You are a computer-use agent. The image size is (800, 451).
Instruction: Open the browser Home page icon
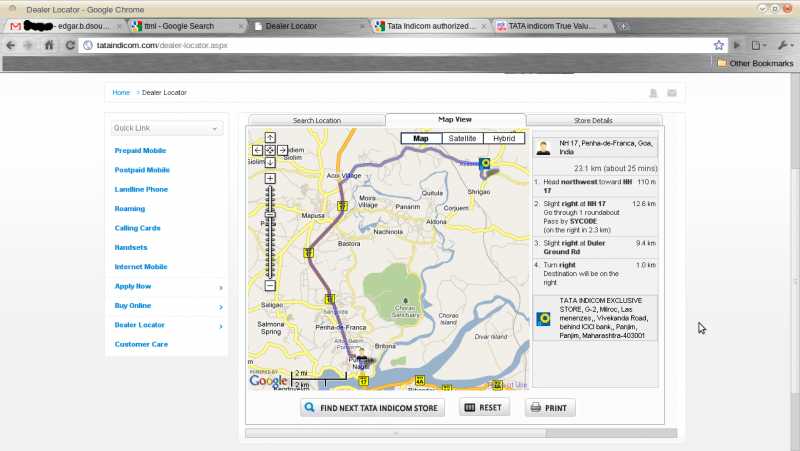tap(49, 45)
